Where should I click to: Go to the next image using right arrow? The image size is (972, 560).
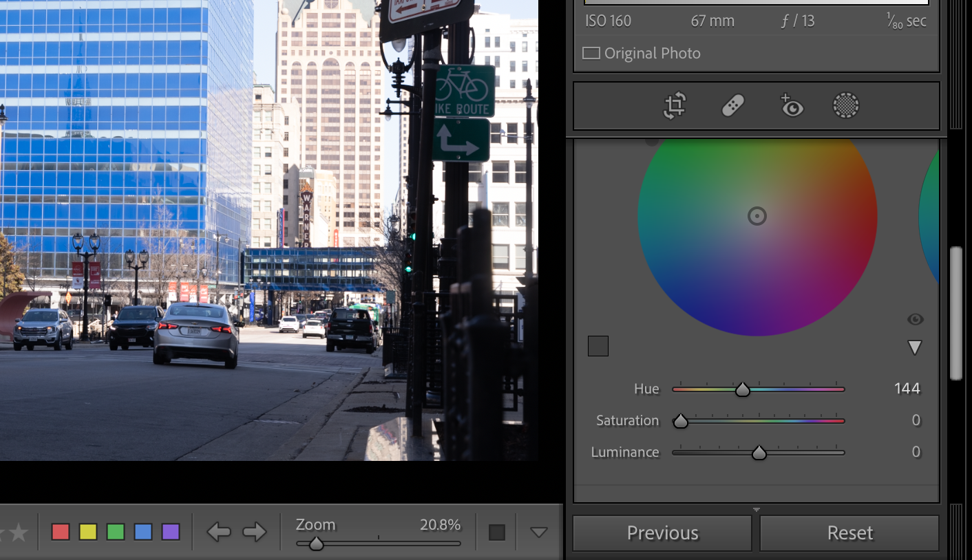(254, 531)
